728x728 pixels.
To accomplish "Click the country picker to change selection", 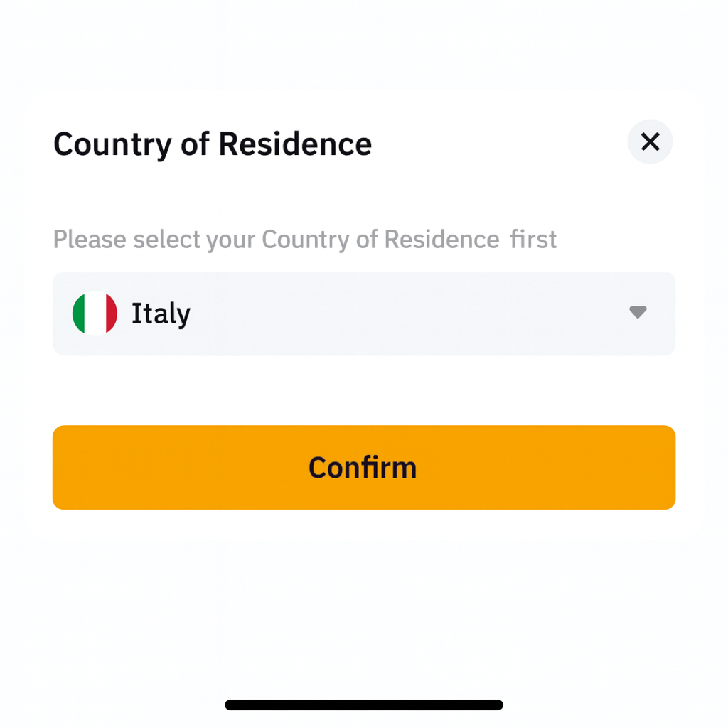I will pyautogui.click(x=364, y=314).
